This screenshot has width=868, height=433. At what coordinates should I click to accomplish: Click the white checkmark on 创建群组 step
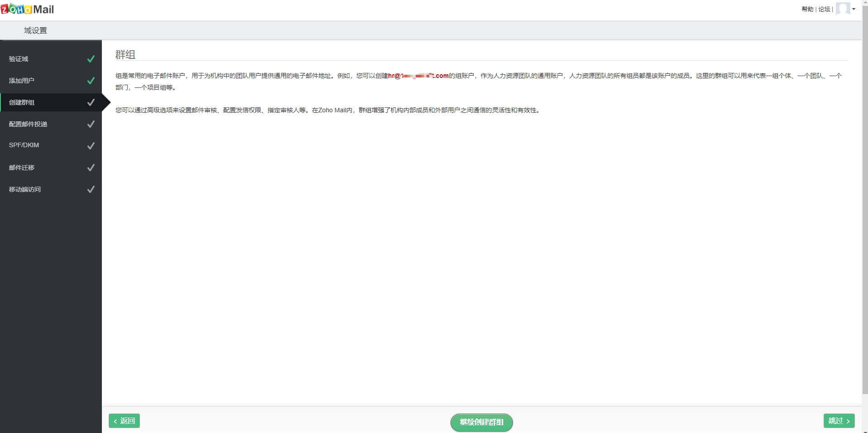(91, 102)
